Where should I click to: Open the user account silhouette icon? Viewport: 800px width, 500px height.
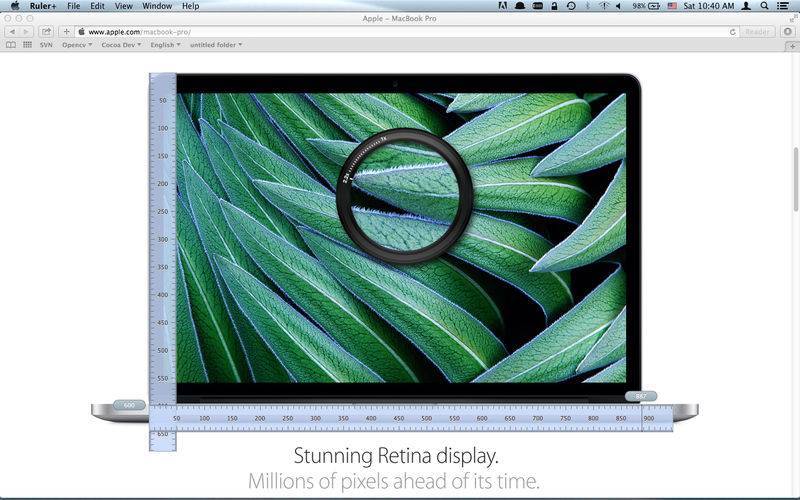(746, 6)
